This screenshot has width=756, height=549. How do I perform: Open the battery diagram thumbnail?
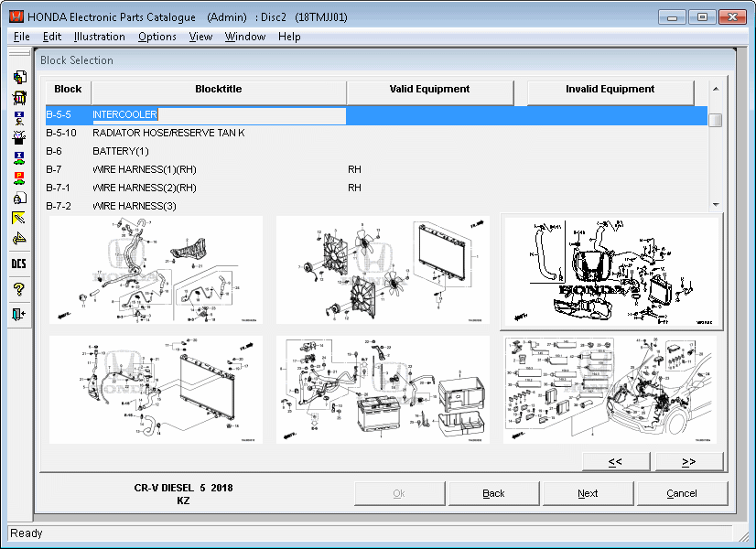383,390
